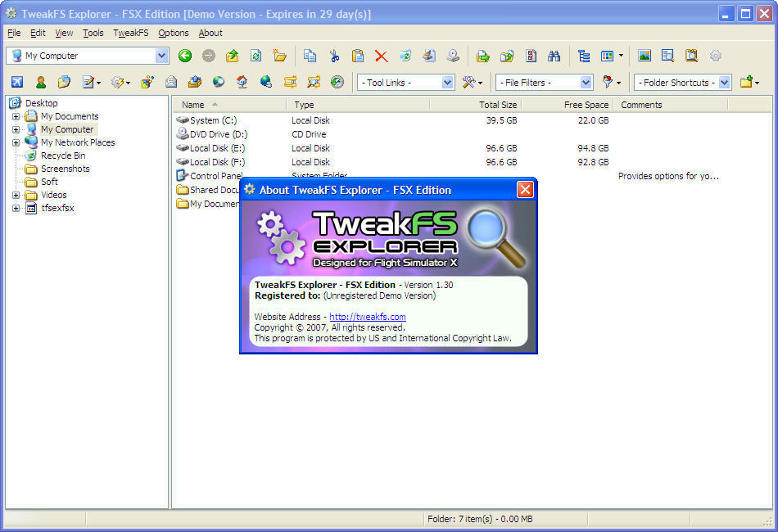Click the open envelope icon
This screenshot has height=532, width=778.
pos(171,82)
